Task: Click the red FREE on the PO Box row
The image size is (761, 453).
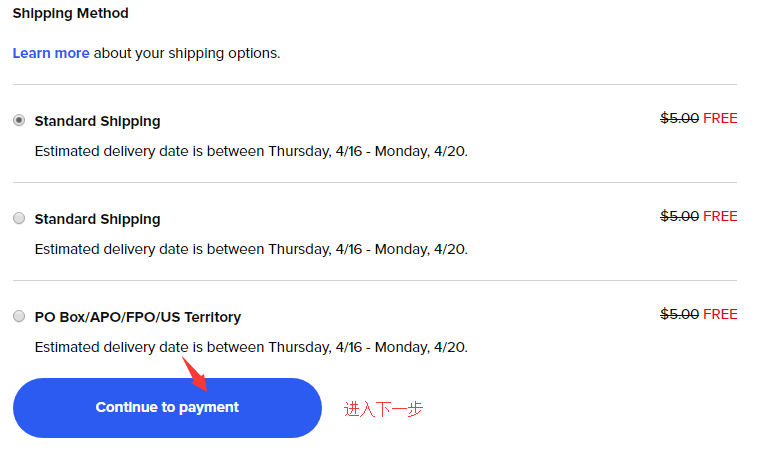Action: pyautogui.click(x=720, y=314)
